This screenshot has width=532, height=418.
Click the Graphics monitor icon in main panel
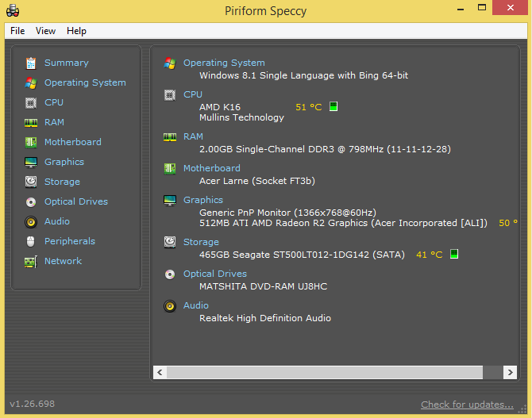(170, 201)
